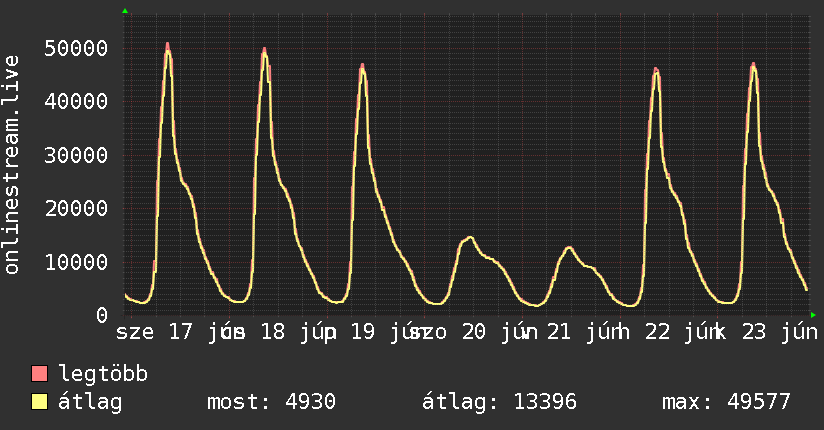
Task: Click the 'onlinestream.live' vertical axis title
Action: pyautogui.click(x=11, y=165)
